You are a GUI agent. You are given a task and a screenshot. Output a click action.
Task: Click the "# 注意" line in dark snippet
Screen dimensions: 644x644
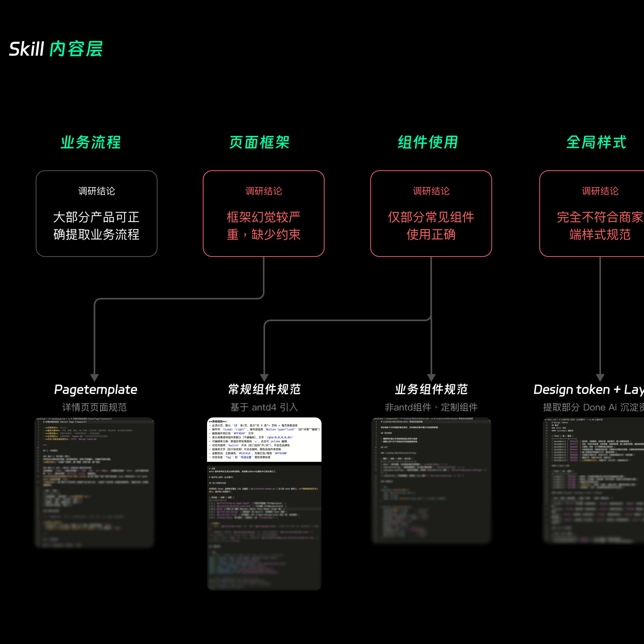212,469
